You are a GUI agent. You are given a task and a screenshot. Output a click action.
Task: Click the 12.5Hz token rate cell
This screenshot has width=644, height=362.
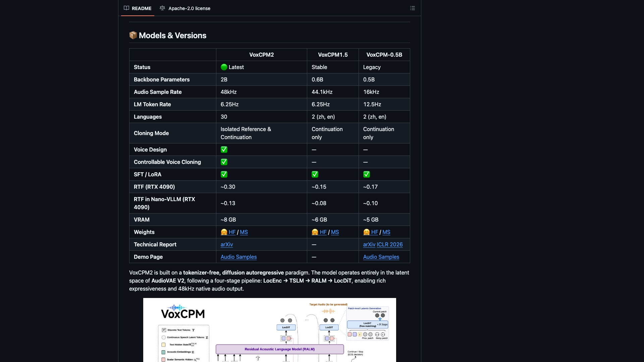pos(384,104)
